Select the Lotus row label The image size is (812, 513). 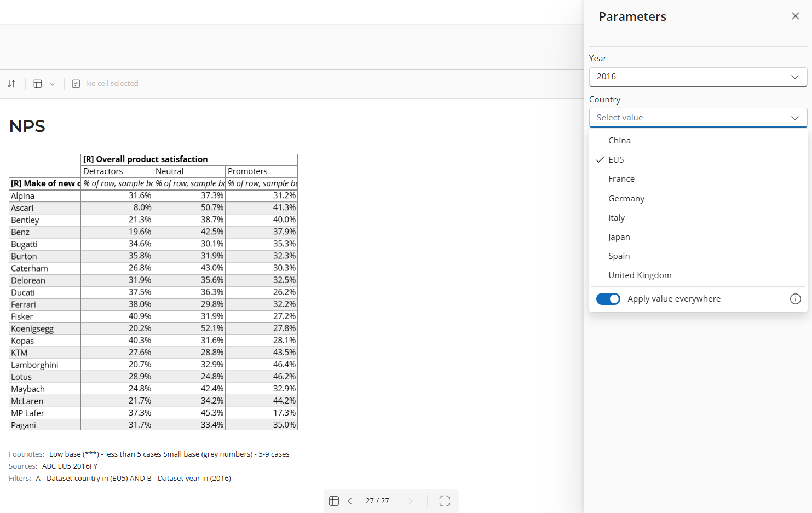45,377
